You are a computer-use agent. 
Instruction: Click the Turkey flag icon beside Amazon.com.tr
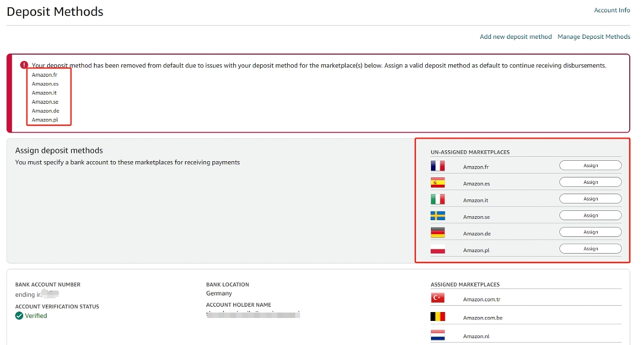click(x=437, y=298)
